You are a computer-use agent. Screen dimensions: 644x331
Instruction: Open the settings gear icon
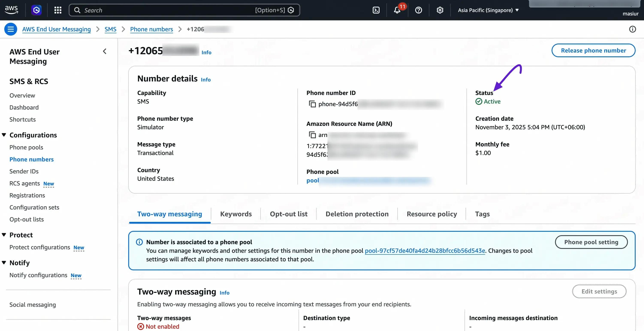point(440,10)
